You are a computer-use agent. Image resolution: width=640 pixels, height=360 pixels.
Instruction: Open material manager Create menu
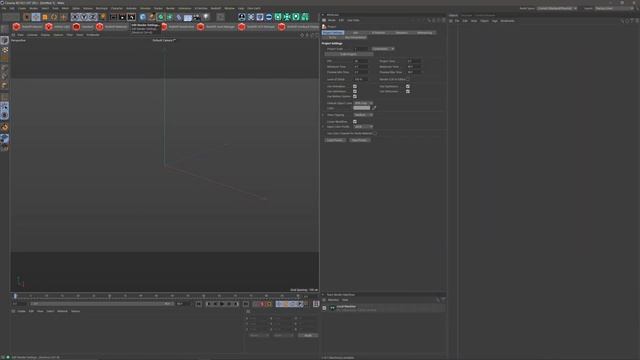pos(21,311)
